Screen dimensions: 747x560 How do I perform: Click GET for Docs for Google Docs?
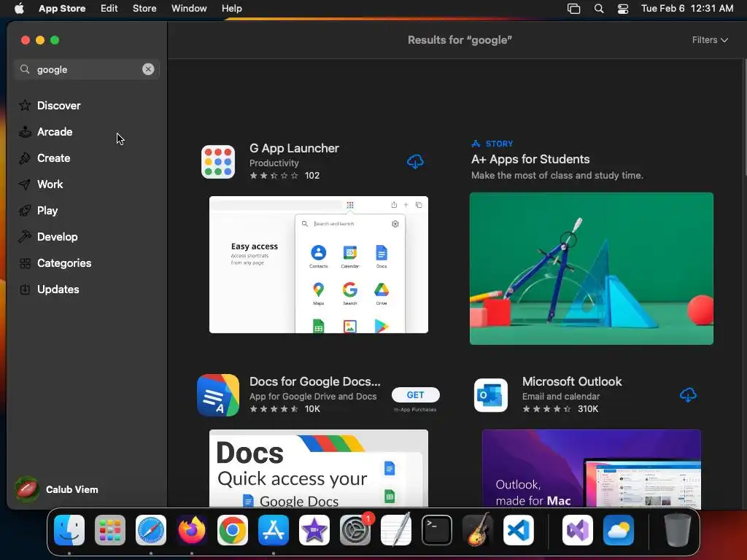(x=415, y=394)
